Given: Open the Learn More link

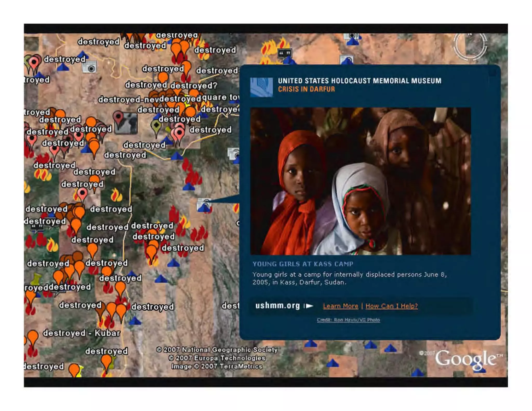Looking at the screenshot, I should click(x=340, y=306).
